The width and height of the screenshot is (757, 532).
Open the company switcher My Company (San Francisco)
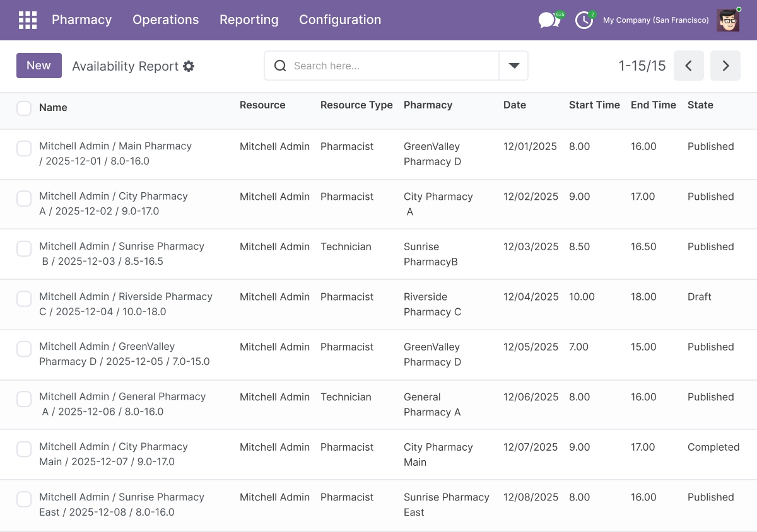tap(656, 20)
